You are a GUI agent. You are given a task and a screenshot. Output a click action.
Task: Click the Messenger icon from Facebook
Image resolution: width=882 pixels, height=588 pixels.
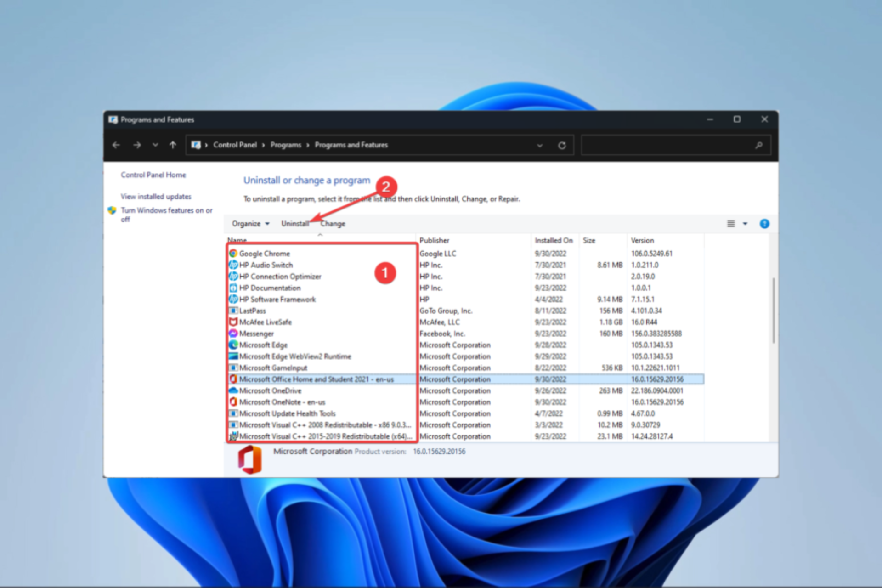233,334
